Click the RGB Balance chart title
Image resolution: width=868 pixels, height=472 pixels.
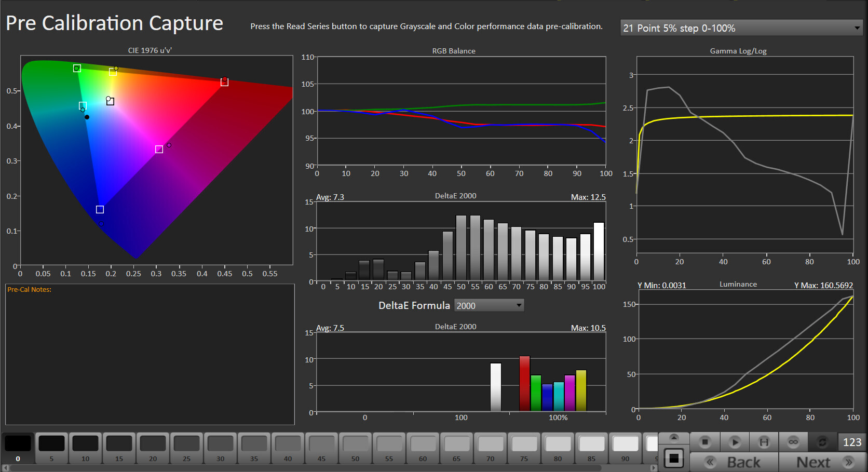454,51
